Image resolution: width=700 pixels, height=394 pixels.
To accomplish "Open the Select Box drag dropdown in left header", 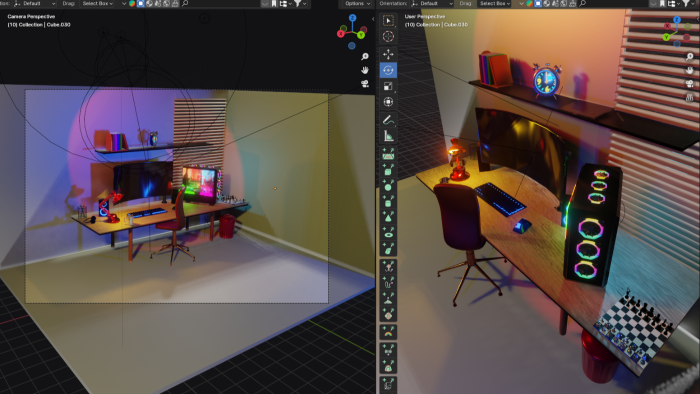I will (97, 4).
